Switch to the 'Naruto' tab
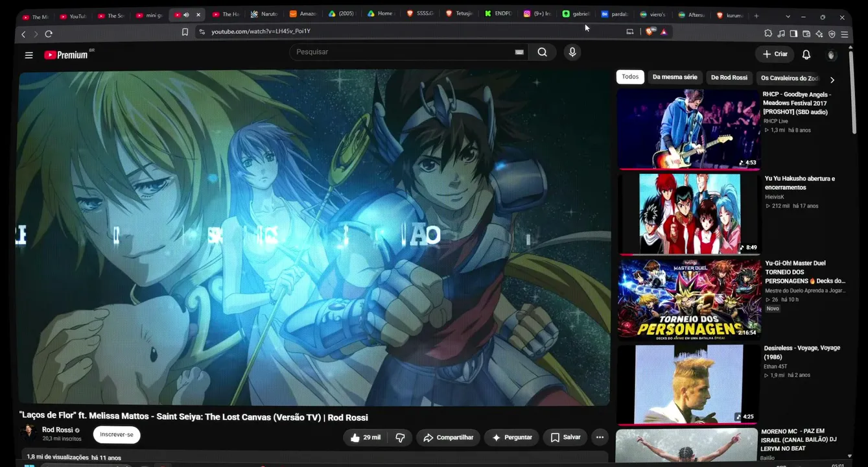This screenshot has height=467, width=868. coord(266,15)
